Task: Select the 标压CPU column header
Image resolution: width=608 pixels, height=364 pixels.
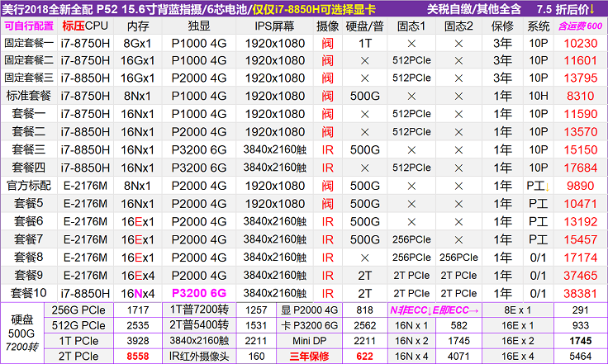Action: (x=85, y=26)
